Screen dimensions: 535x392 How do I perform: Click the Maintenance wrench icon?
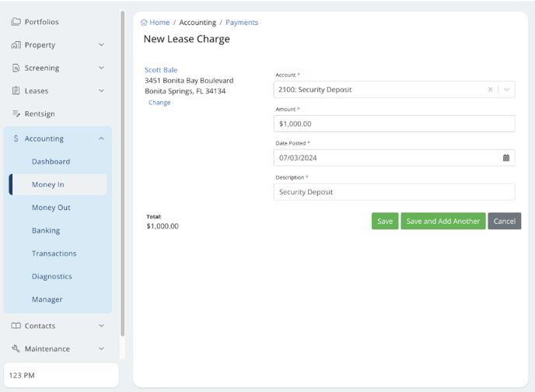16,348
